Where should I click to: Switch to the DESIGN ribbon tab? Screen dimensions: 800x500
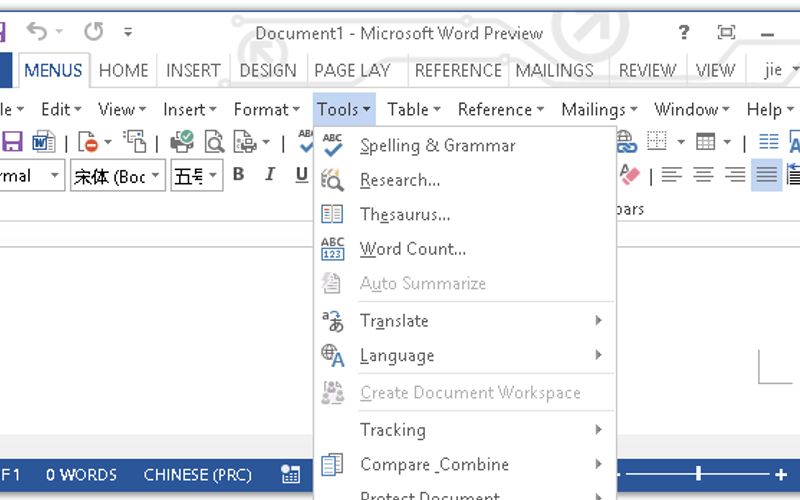(268, 70)
